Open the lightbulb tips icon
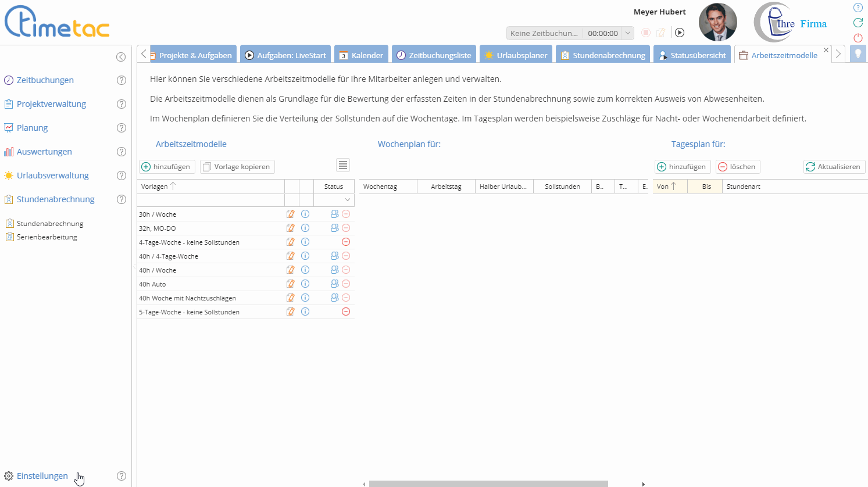Image resolution: width=868 pixels, height=487 pixels. tap(858, 54)
